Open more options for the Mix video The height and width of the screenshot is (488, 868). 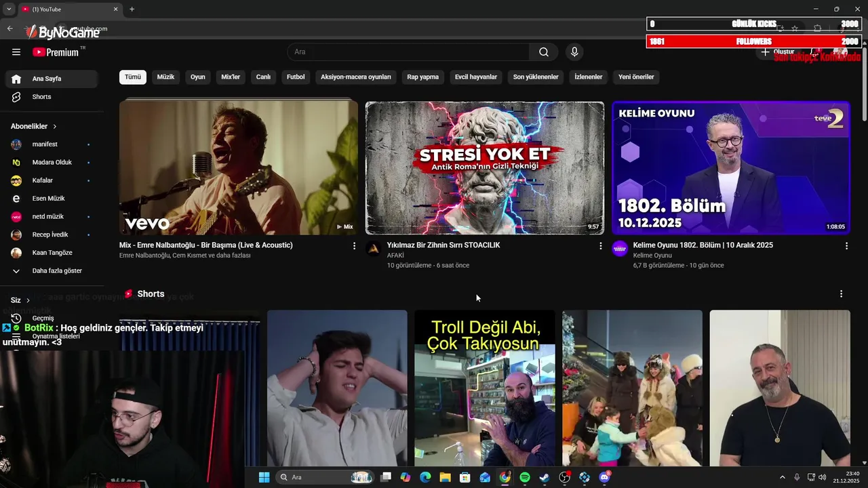(x=354, y=246)
